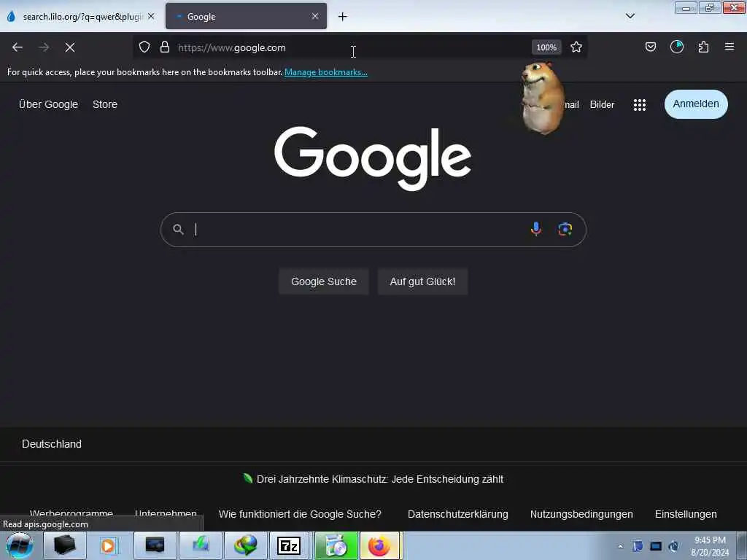The image size is (747, 560).
Task: Open the Datenschutzerklärung link
Action: 458,514
